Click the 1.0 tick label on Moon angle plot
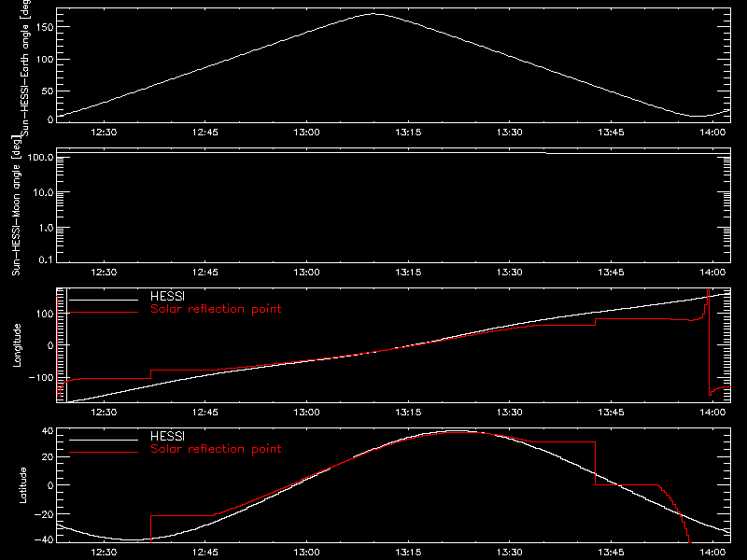 pyautogui.click(x=46, y=228)
